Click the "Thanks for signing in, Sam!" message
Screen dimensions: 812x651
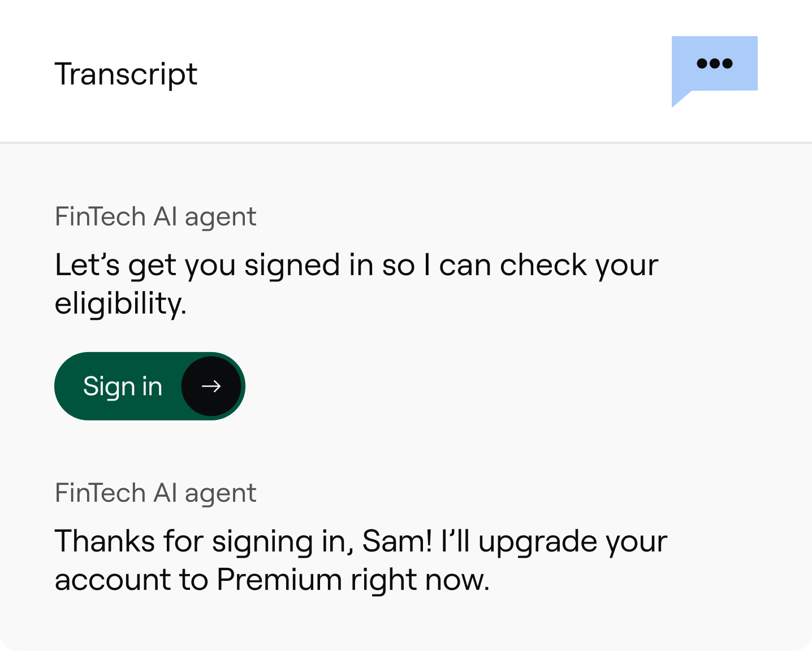pos(361,541)
